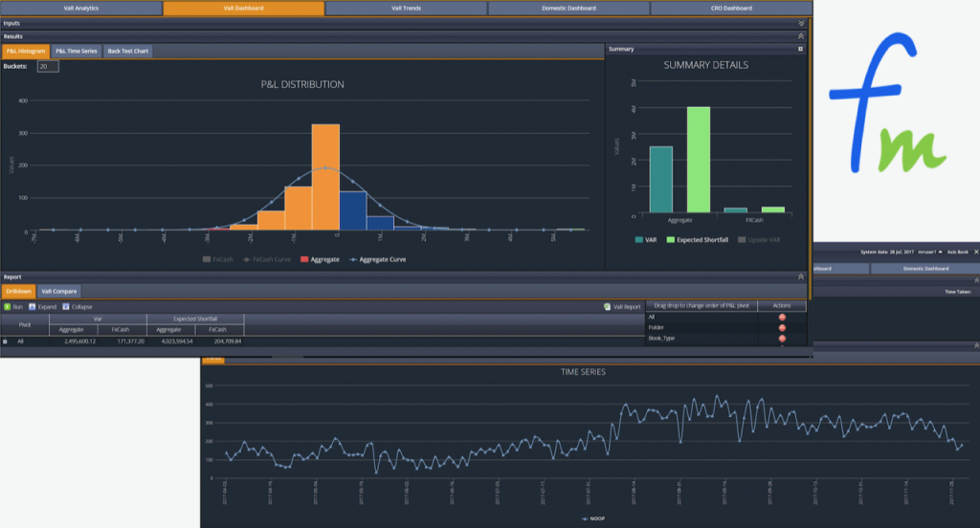Expand the All row in pivot table
980x528 pixels.
[x=5, y=341]
